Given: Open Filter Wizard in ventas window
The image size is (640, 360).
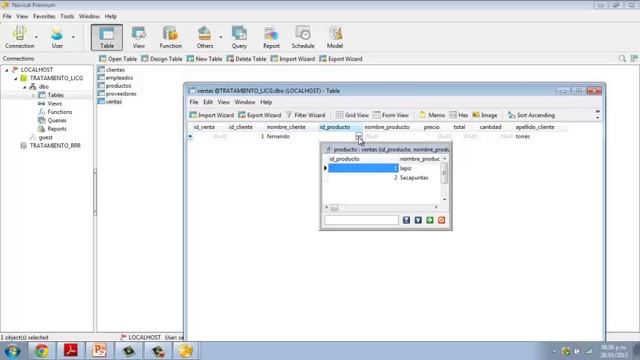Looking at the screenshot, I should click(306, 115).
